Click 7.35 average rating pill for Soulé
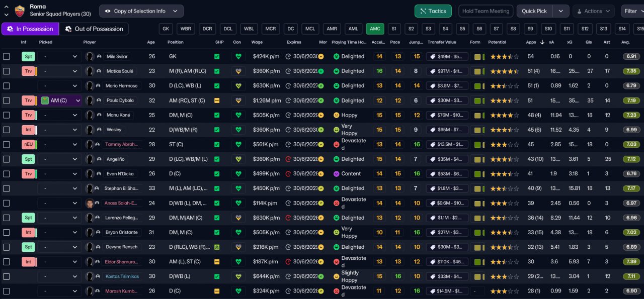Viewport: 644px width, 299px height. pyautogui.click(x=631, y=71)
